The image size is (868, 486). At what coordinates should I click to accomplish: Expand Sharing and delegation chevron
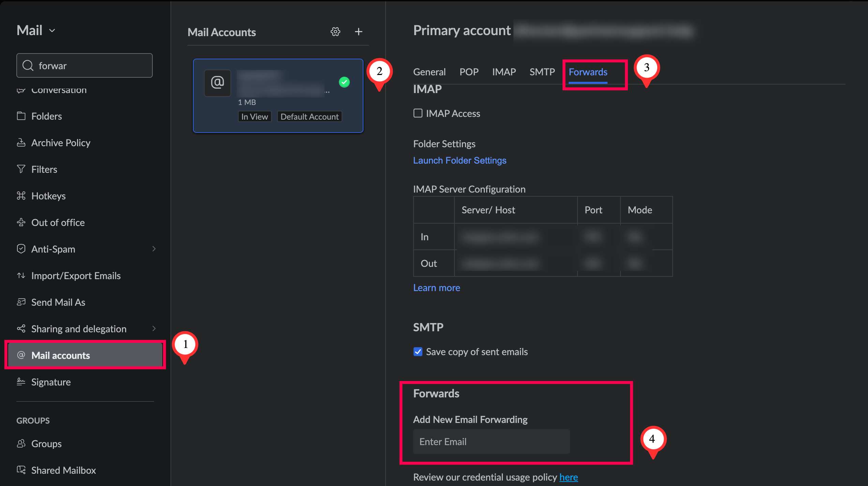point(154,329)
